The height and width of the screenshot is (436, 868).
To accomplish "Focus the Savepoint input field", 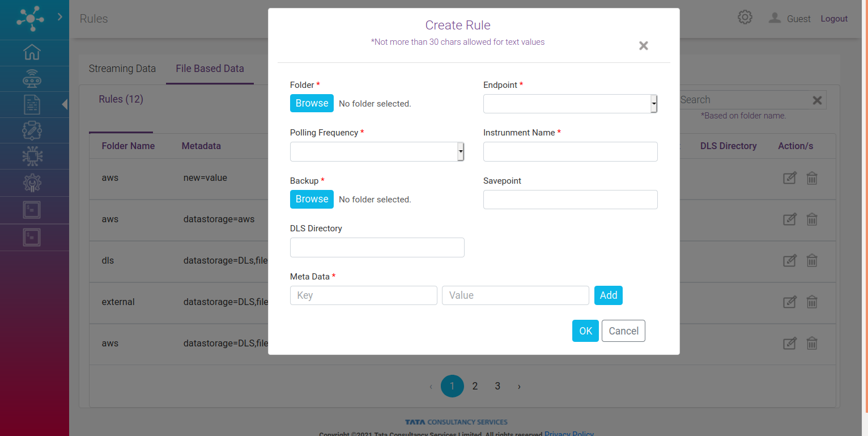I will click(x=570, y=200).
